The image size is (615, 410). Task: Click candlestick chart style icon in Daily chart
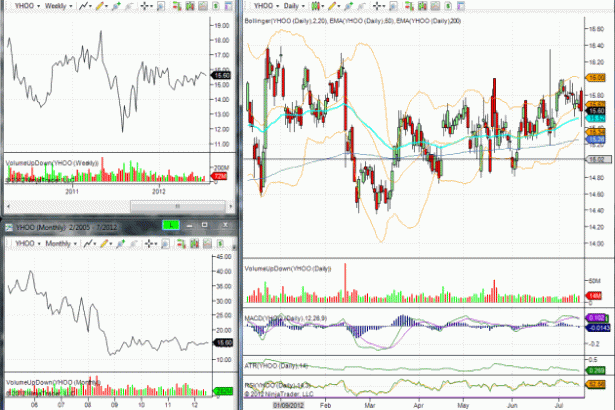(316, 6)
